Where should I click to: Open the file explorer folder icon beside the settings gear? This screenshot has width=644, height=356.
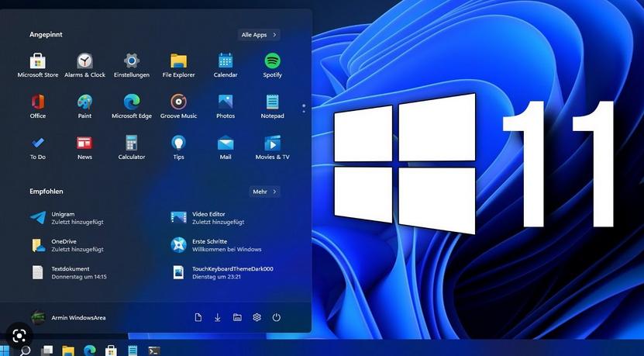click(237, 317)
